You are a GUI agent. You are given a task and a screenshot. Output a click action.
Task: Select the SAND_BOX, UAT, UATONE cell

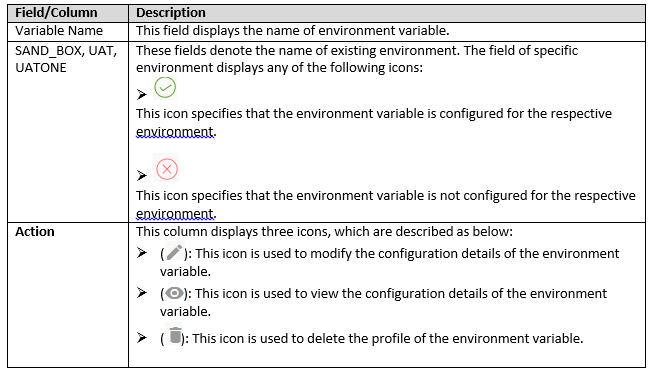68,131
